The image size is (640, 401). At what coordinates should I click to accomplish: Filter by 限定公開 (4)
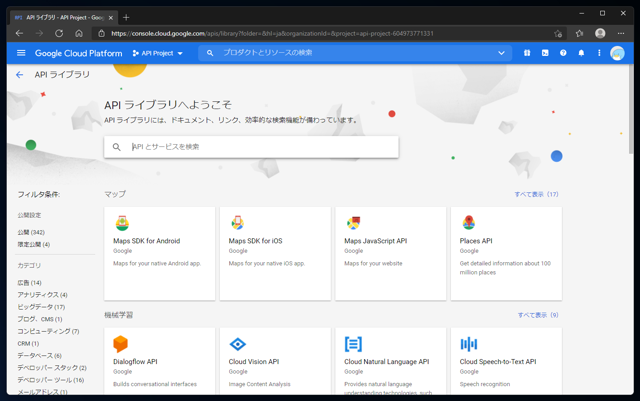(33, 245)
